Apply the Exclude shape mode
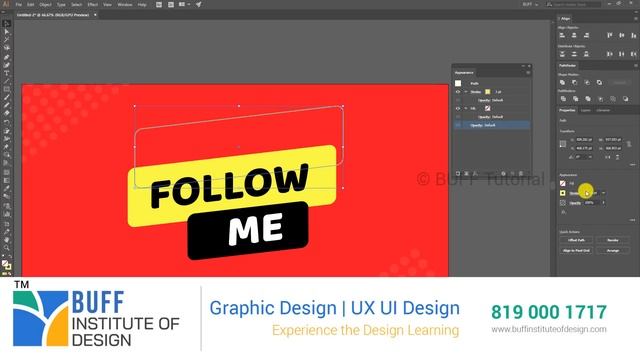This screenshot has height=360, width=640. click(x=599, y=82)
